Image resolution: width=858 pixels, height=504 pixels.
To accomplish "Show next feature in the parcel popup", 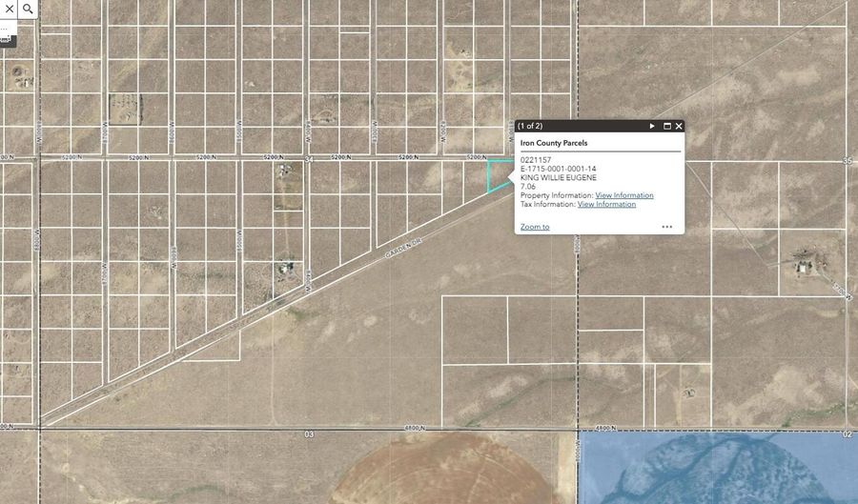I will [x=652, y=126].
